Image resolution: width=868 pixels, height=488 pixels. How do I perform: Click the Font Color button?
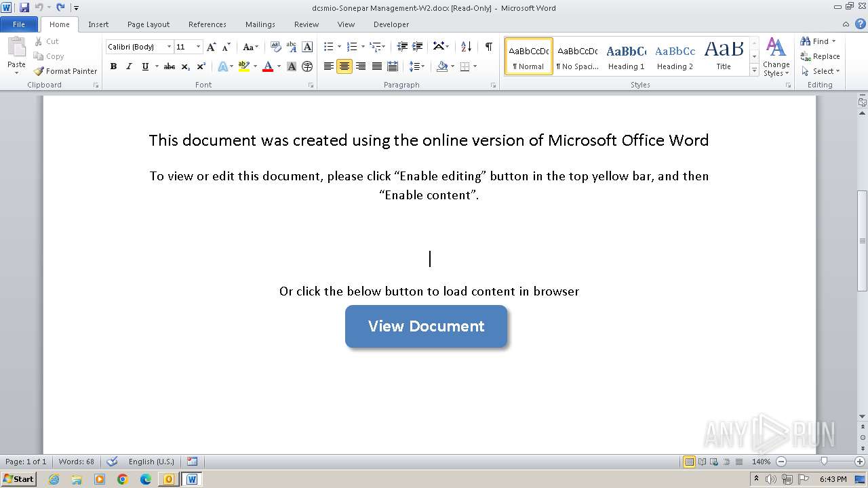point(268,66)
